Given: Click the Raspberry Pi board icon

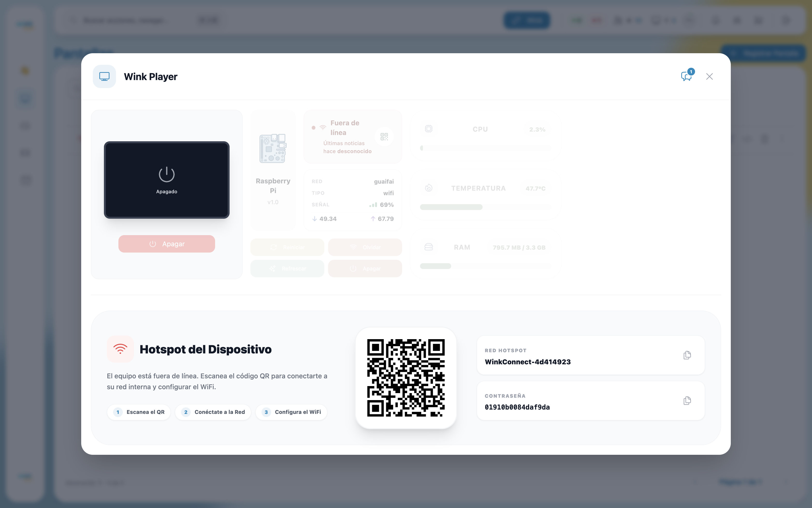Looking at the screenshot, I should click(x=273, y=148).
